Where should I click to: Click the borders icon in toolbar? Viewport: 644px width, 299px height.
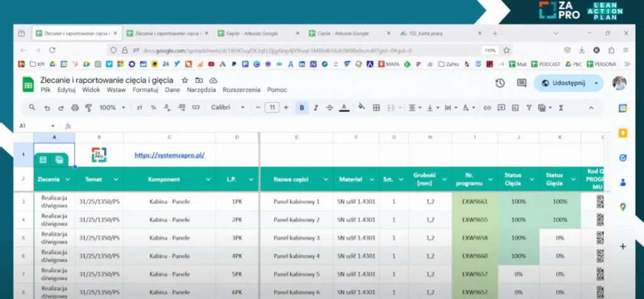376,108
